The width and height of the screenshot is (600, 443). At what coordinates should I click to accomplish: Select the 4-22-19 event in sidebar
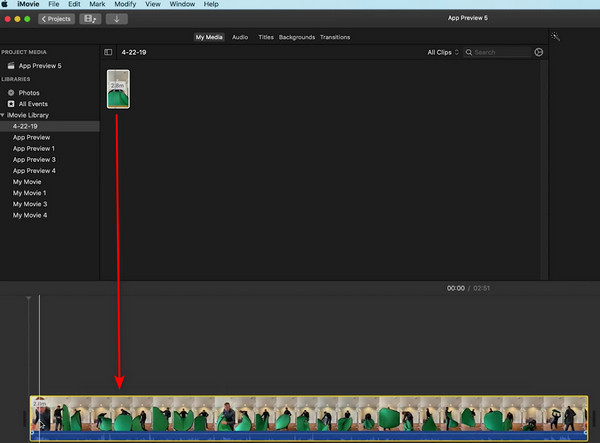coord(50,126)
